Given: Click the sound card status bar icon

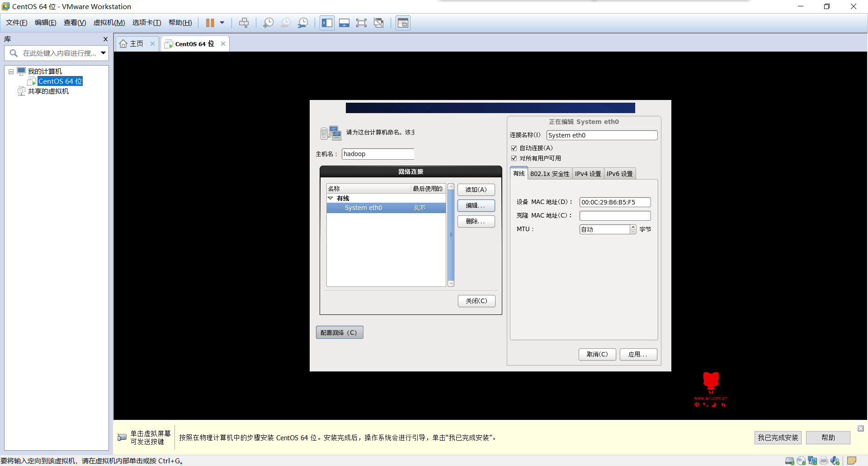Looking at the screenshot, I should (835, 461).
